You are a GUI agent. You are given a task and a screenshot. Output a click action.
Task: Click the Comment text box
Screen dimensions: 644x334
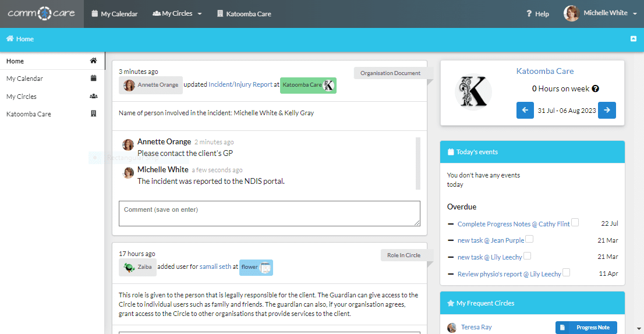point(269,213)
